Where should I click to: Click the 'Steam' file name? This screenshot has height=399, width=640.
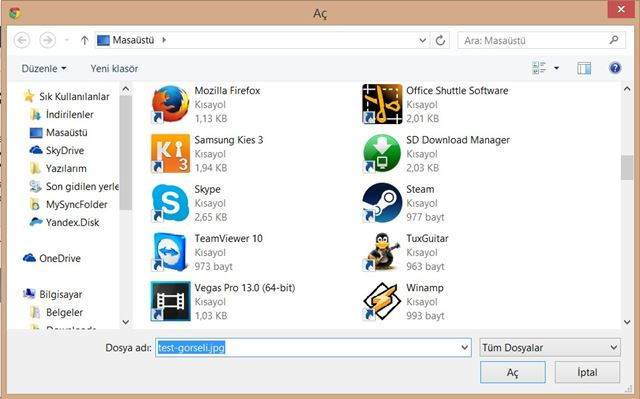[x=420, y=189]
